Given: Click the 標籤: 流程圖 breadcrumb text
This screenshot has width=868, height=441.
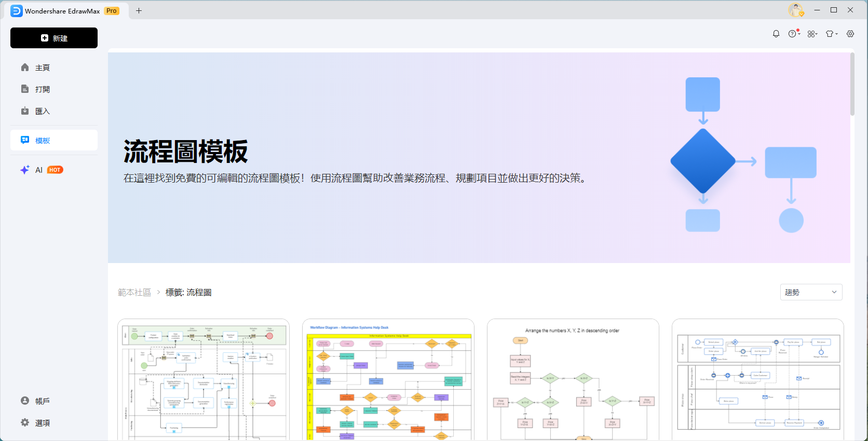Looking at the screenshot, I should coord(188,293).
